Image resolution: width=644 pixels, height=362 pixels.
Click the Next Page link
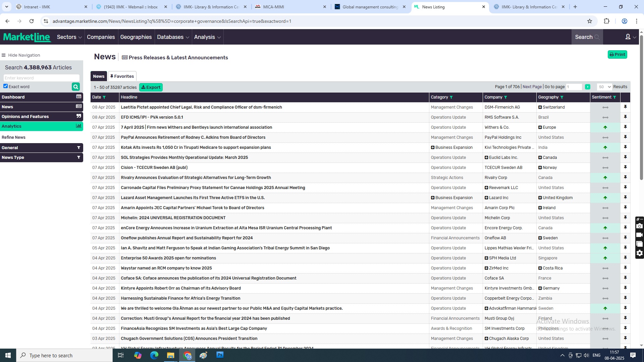tap(532, 87)
